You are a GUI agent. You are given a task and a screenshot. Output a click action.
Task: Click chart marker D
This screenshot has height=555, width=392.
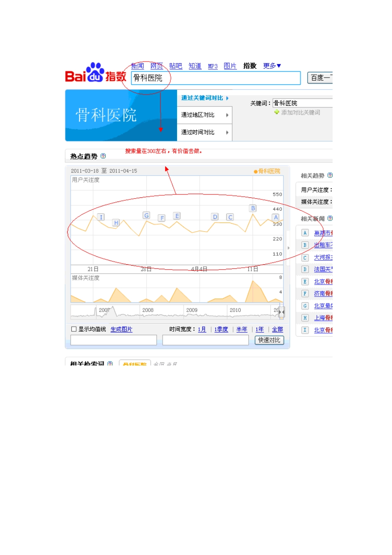[215, 217]
